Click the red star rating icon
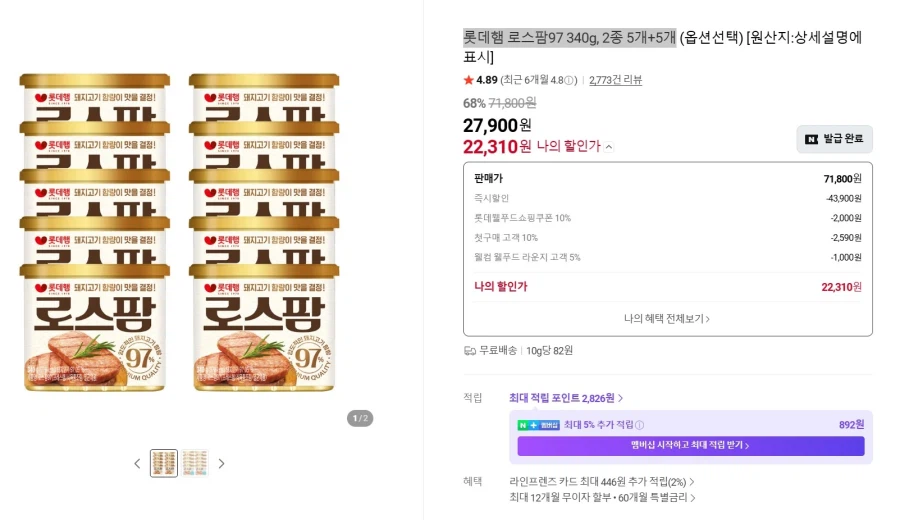900x520 pixels. 469,80
